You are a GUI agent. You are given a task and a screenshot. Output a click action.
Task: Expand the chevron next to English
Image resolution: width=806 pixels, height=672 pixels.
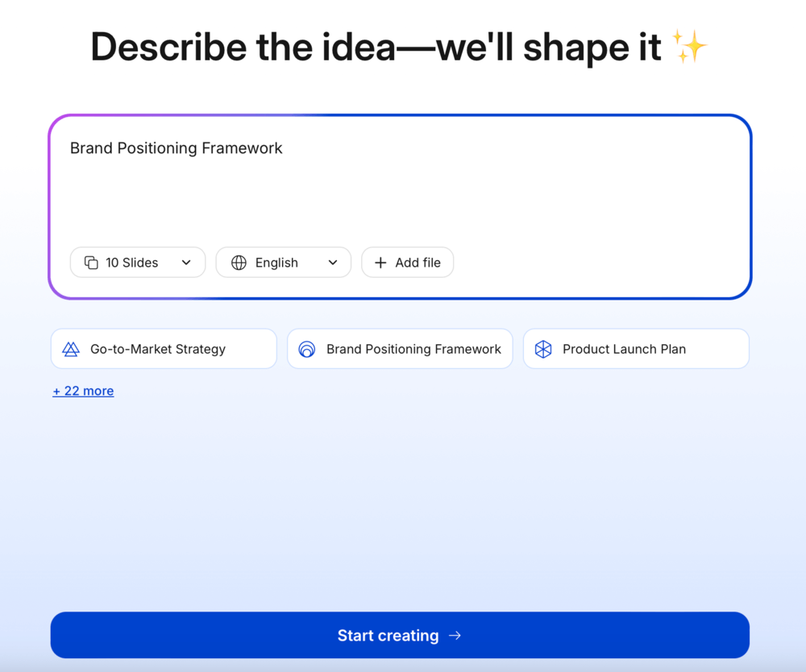tap(332, 263)
